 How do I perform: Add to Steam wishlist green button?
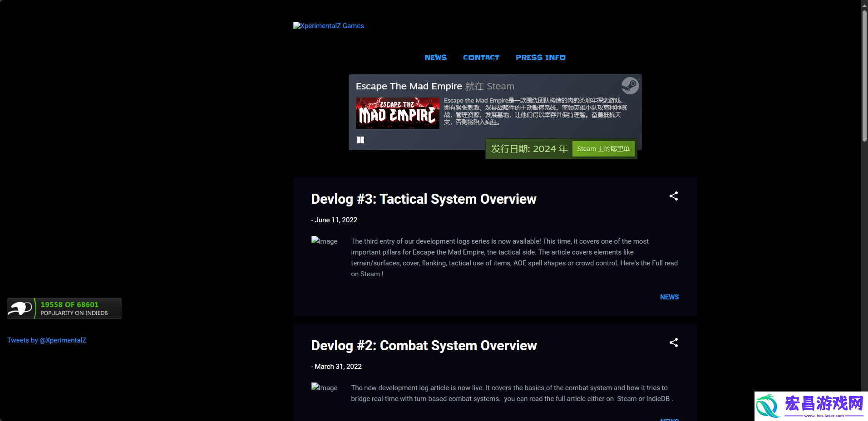[x=603, y=149]
